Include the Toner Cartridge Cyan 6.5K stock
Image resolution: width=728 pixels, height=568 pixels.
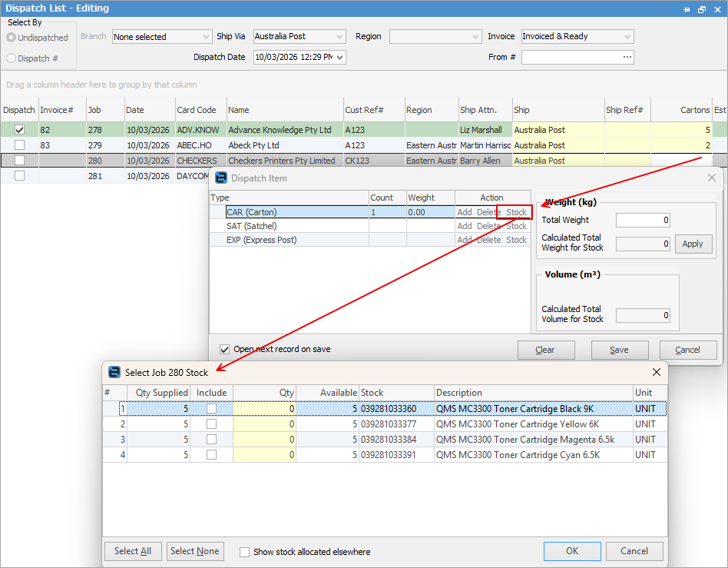coord(211,454)
